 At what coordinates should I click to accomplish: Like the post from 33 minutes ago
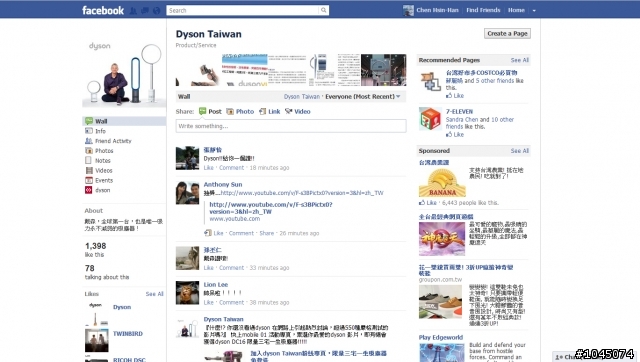pos(209,268)
